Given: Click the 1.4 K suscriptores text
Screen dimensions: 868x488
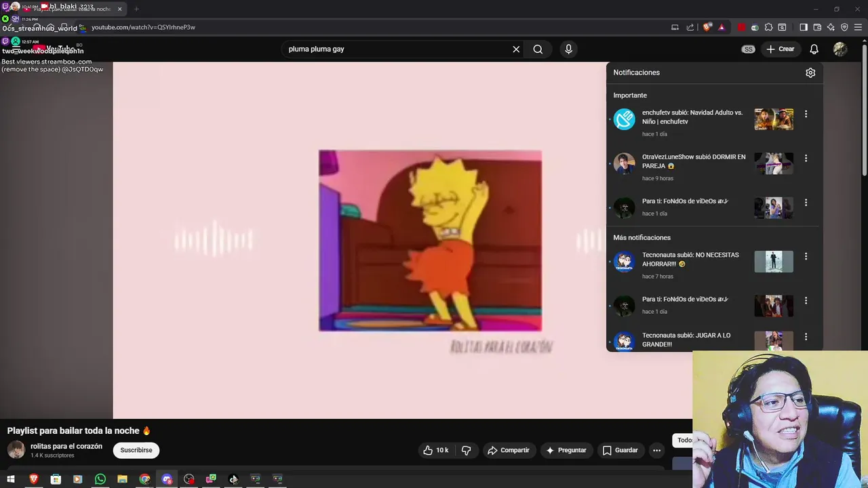Looking at the screenshot, I should (x=52, y=455).
